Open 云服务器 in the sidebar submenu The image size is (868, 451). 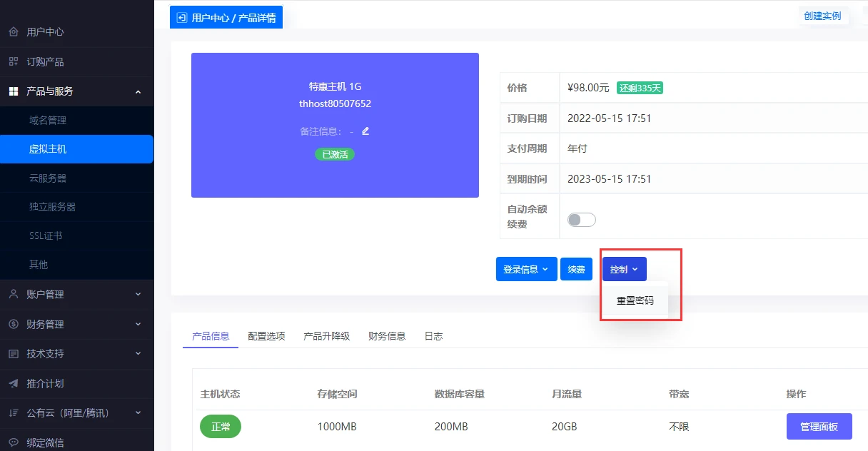(48, 178)
